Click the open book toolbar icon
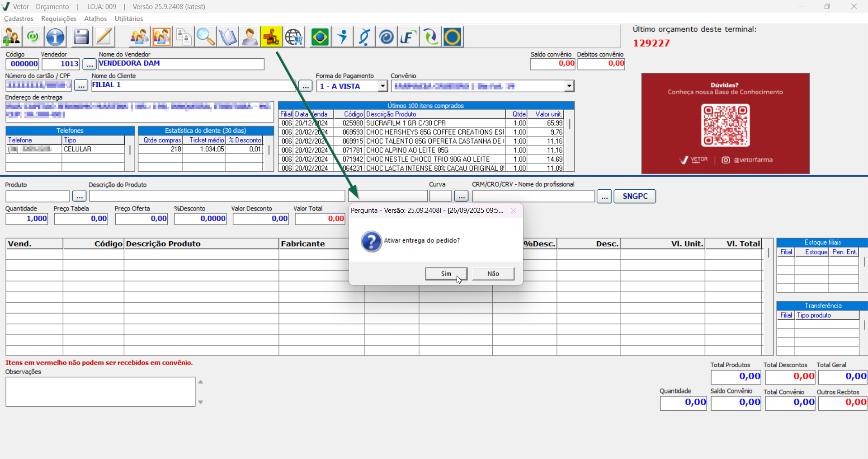This screenshot has width=868, height=459. coord(227,37)
